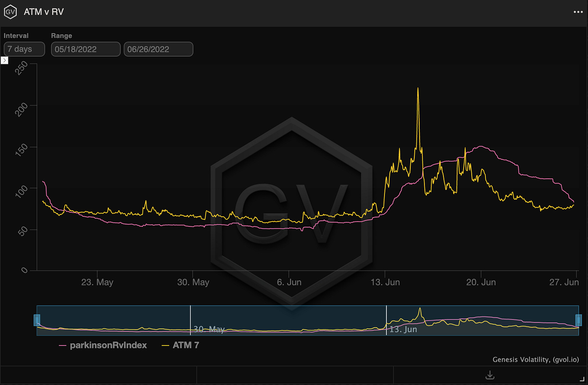The height and width of the screenshot is (385, 588).
Task: Click the panel resize corner handle
Action: coord(582,379)
